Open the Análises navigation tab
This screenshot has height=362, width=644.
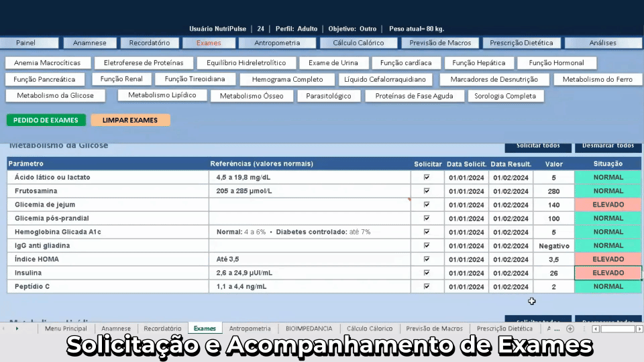603,43
